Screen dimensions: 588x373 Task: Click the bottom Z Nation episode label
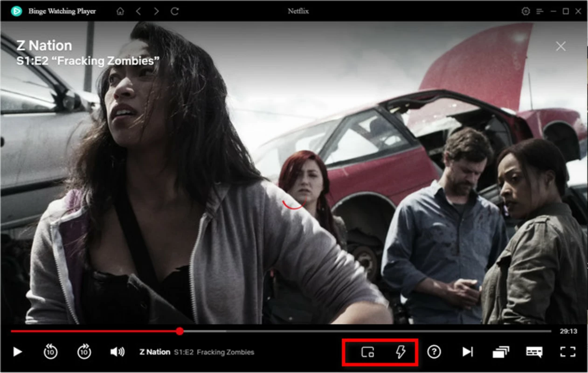pos(155,352)
